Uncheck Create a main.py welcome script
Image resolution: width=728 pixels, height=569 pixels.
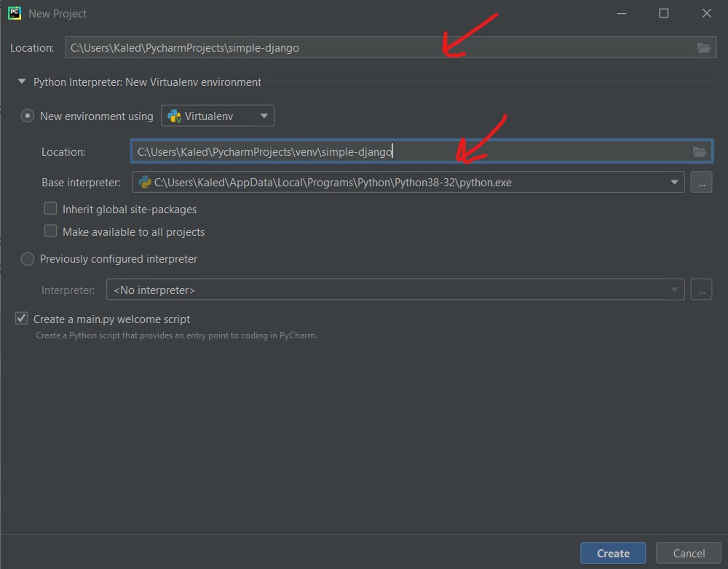(21, 319)
